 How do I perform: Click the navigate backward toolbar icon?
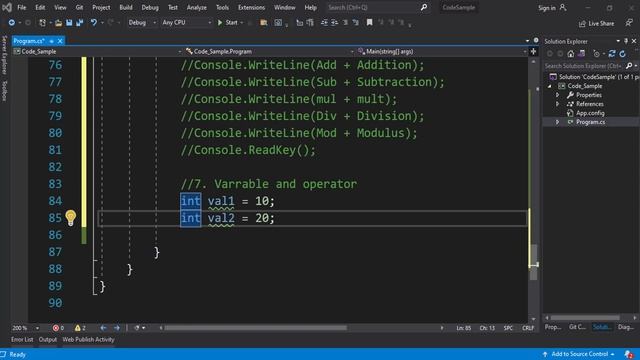(11, 23)
